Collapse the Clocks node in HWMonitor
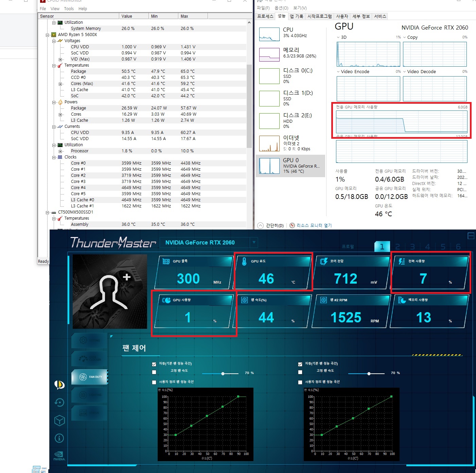476x473 pixels. [x=54, y=157]
